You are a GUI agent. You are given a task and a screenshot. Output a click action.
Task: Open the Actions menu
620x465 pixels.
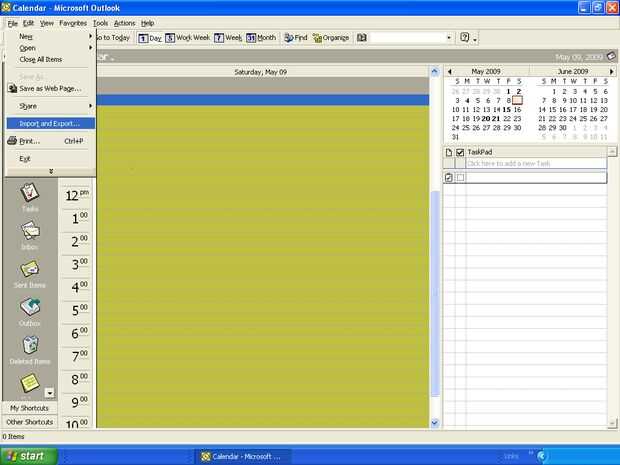point(125,23)
